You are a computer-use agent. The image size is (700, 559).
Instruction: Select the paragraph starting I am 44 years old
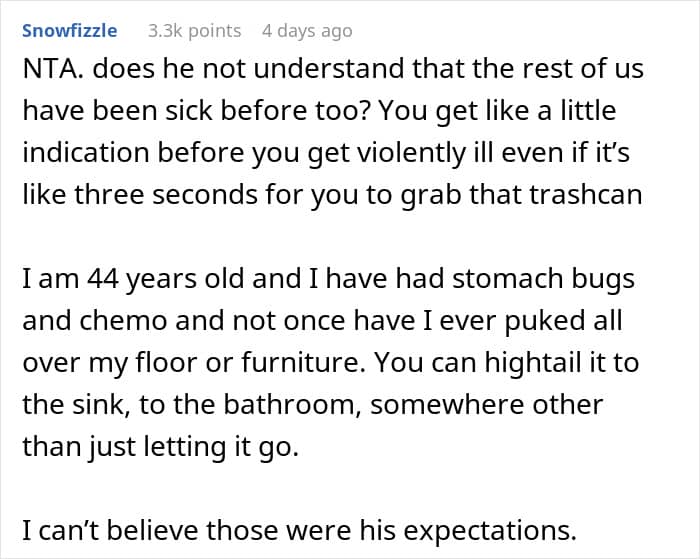330,362
